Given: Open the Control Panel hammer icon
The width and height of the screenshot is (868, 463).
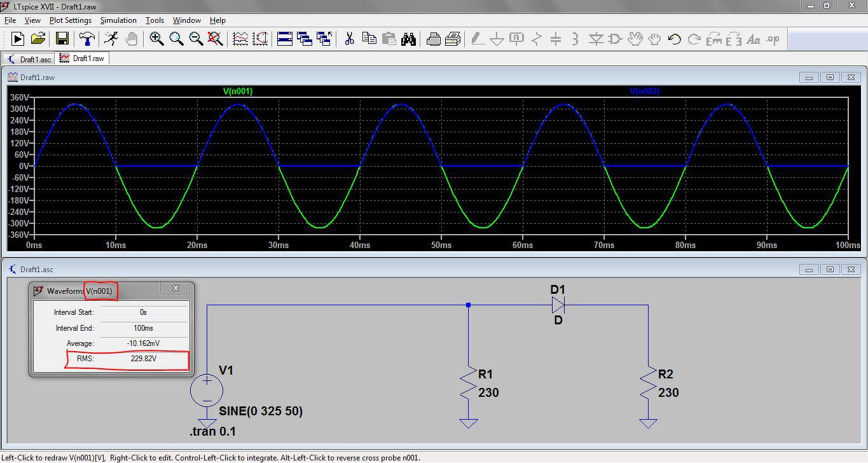Looking at the screenshot, I should 87,39.
